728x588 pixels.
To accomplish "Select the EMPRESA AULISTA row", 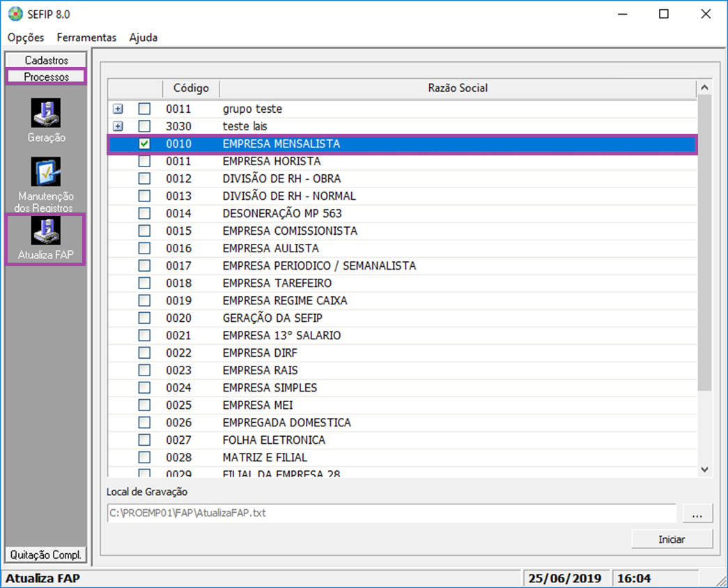I will coord(403,248).
